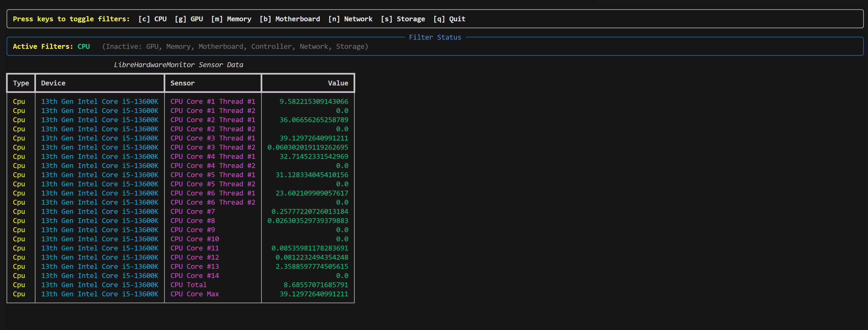Click the Value column header
The image size is (868, 330).
coord(338,83)
